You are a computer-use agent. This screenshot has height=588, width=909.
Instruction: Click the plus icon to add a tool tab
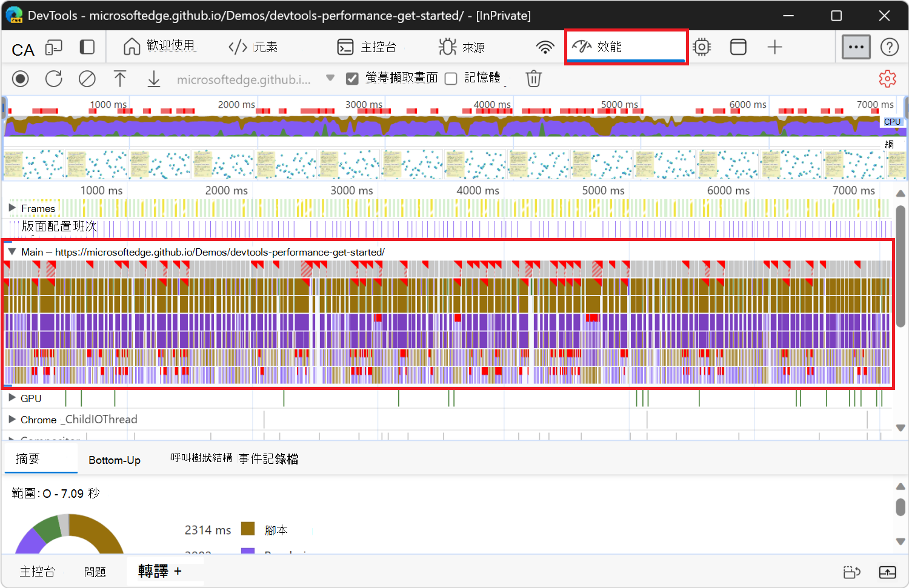775,47
